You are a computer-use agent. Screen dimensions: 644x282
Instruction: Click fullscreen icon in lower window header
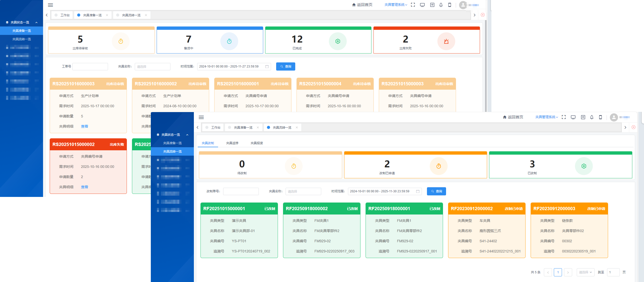(x=564, y=117)
